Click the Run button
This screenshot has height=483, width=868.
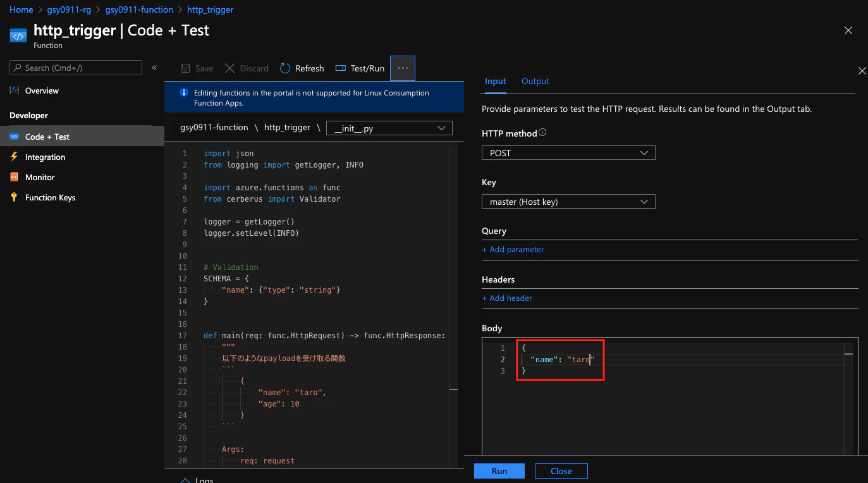[499, 471]
